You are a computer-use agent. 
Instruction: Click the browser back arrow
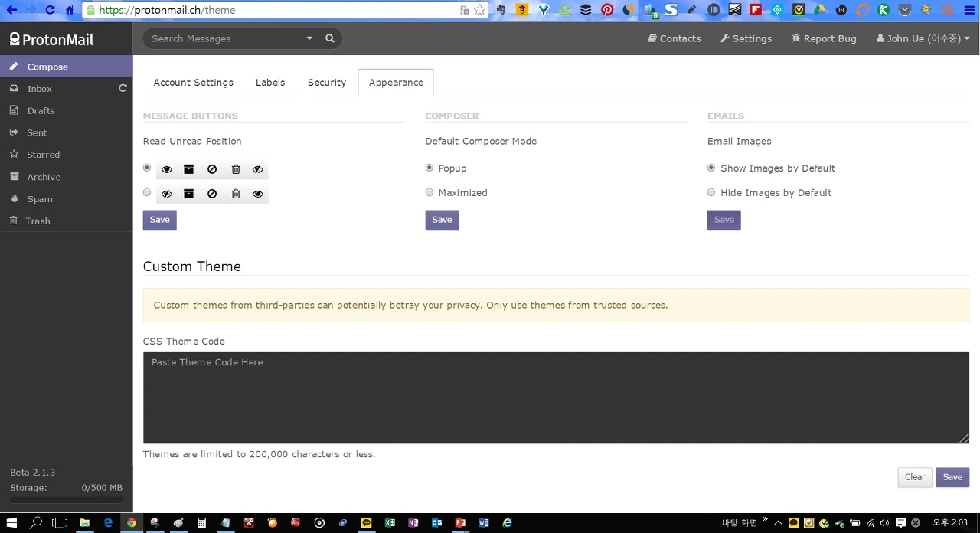point(11,10)
